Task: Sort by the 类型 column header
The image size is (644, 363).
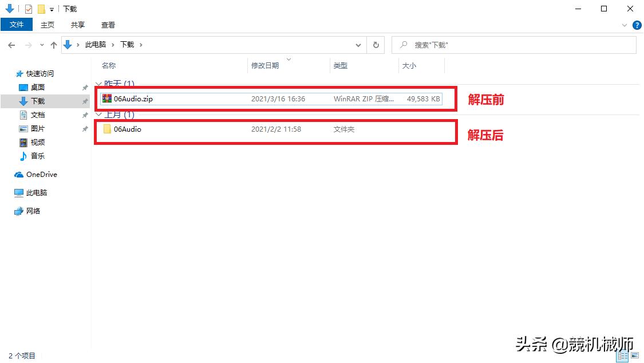Action: coord(340,66)
